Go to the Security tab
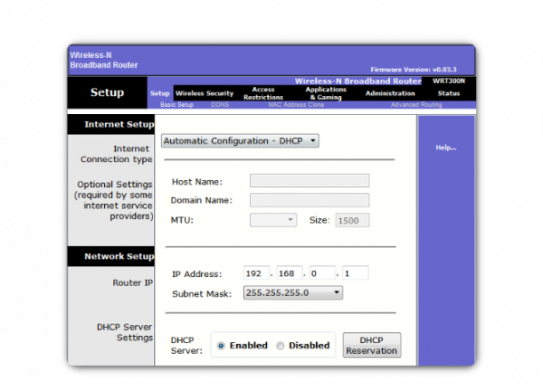543x392 pixels. [x=220, y=93]
